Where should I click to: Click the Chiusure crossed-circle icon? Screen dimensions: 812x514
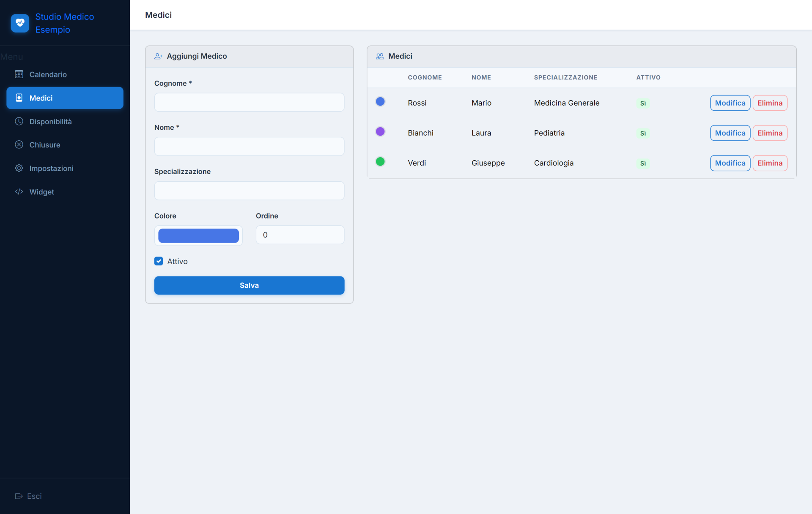19,145
